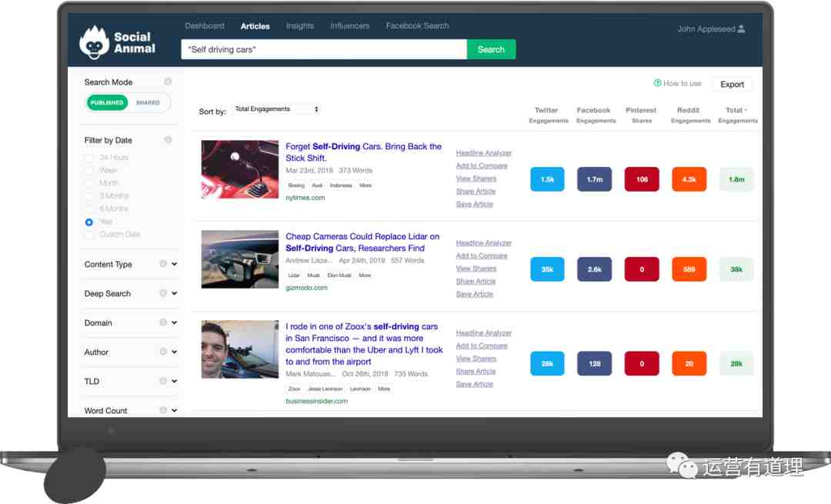The width and height of the screenshot is (831, 504).
Task: Select the 24 Hours date filter
Action: click(89, 158)
